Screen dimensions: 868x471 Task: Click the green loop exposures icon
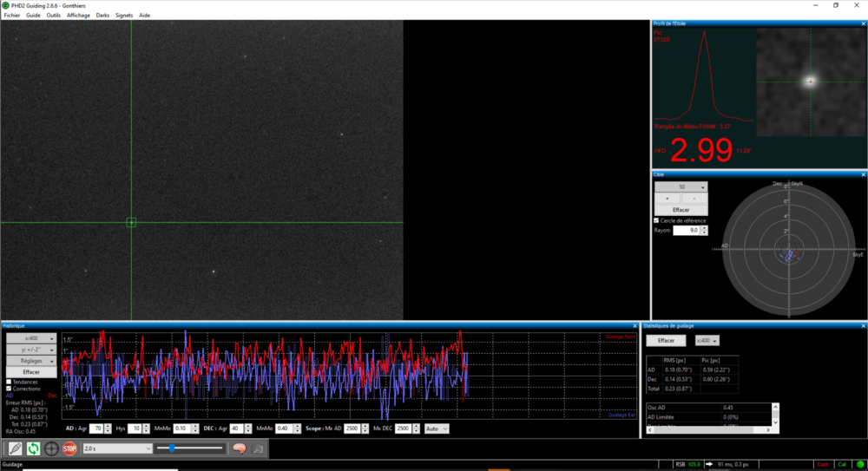click(x=33, y=448)
